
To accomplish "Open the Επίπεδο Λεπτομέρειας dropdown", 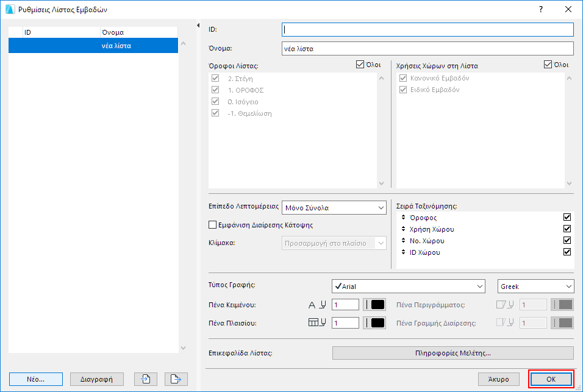I will tap(334, 208).
